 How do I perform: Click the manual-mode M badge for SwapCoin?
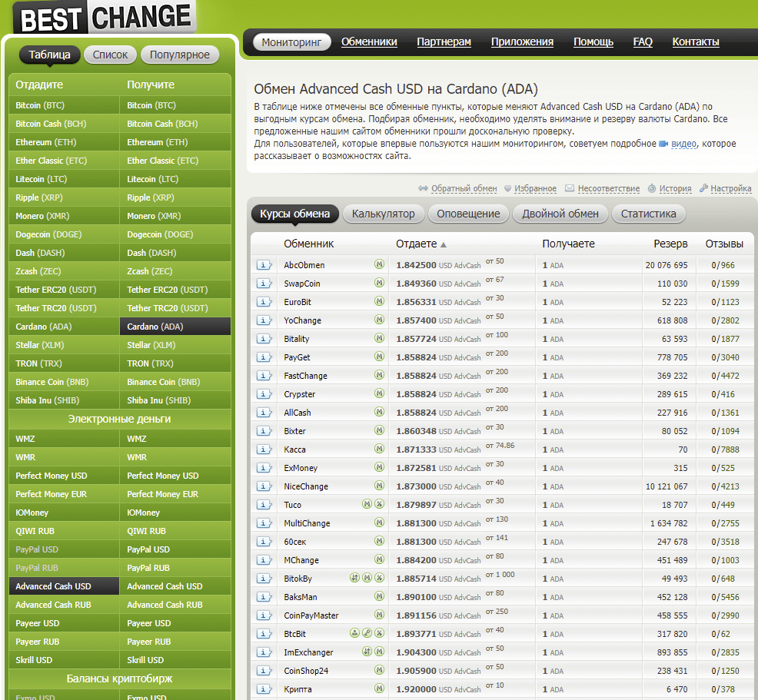point(379,284)
